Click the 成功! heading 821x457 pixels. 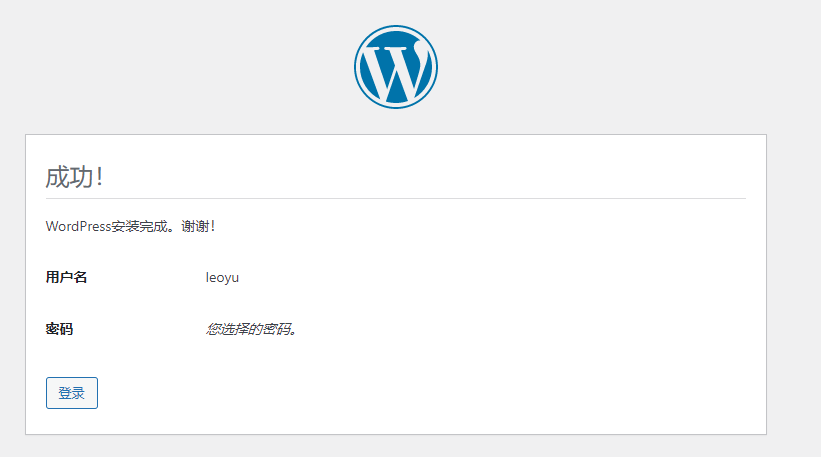tap(74, 177)
